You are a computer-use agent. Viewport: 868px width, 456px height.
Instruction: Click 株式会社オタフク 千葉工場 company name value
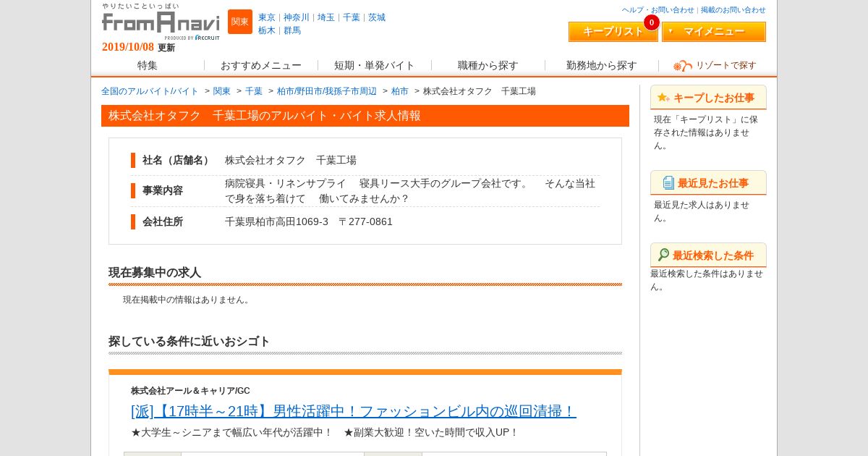point(291,160)
